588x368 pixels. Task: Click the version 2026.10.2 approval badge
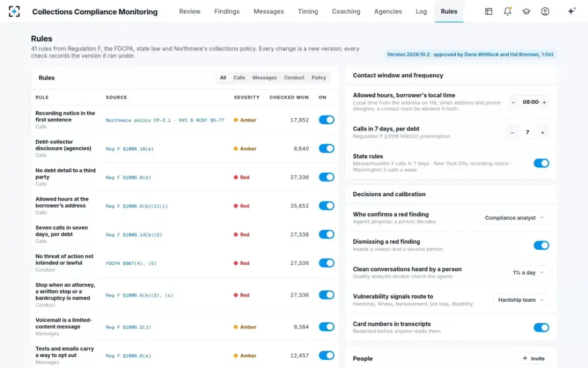[x=470, y=54]
